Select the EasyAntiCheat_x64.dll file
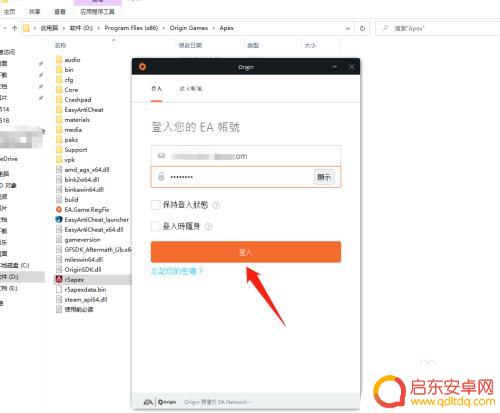This screenshot has width=500, height=413. 90,230
